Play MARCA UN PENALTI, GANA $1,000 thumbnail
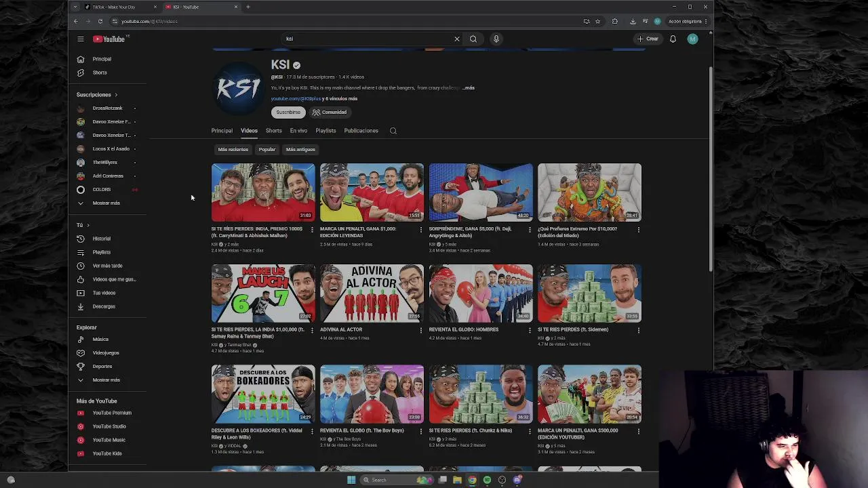868x488 pixels. 372,192
